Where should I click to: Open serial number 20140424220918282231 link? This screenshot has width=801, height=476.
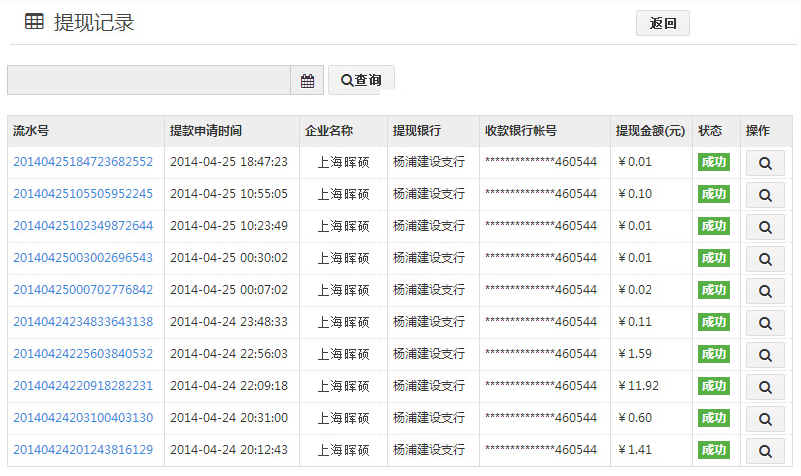pyautogui.click(x=83, y=386)
